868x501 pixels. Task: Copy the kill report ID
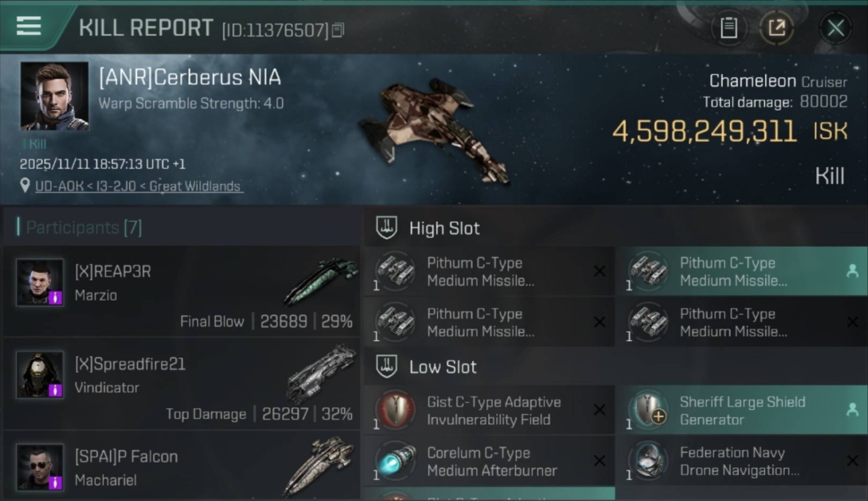(x=338, y=30)
